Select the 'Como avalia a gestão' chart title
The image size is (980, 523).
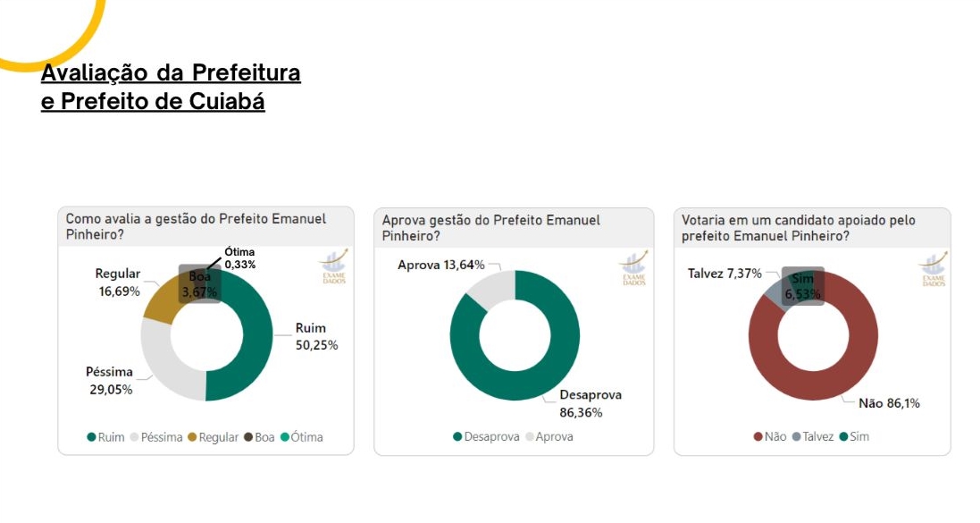(x=196, y=226)
